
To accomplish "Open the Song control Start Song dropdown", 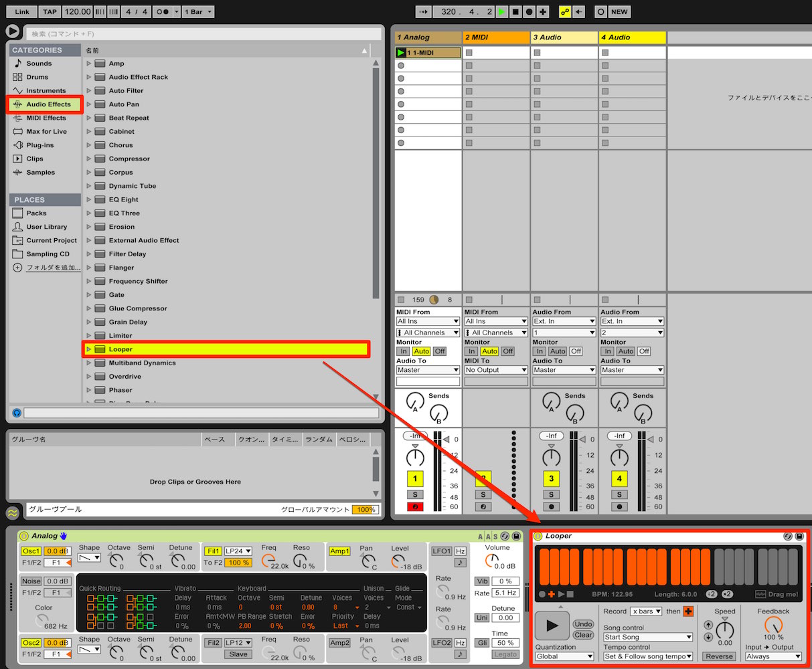I will coord(647,638).
